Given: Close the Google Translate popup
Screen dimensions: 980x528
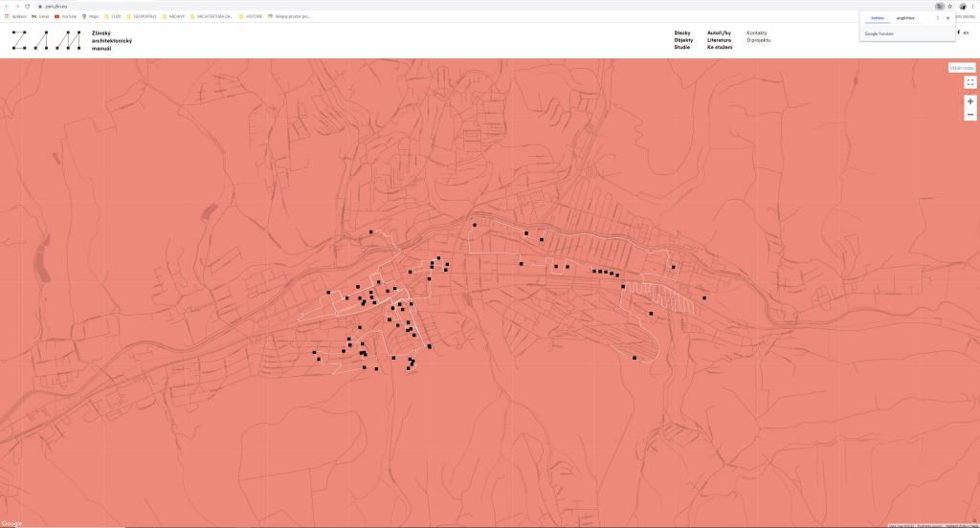Looking at the screenshot, I should 947,17.
